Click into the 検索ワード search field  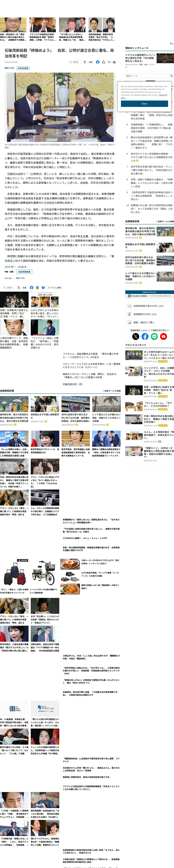147,76
